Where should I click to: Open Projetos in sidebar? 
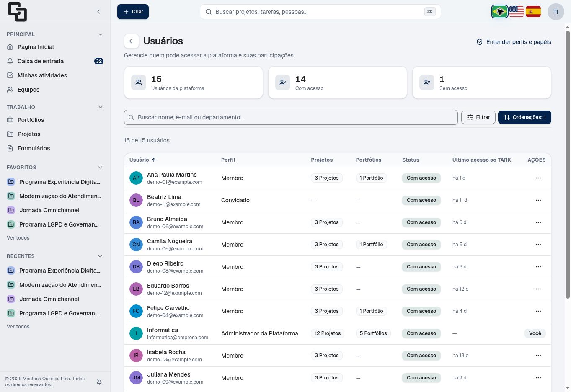pyautogui.click(x=55, y=134)
